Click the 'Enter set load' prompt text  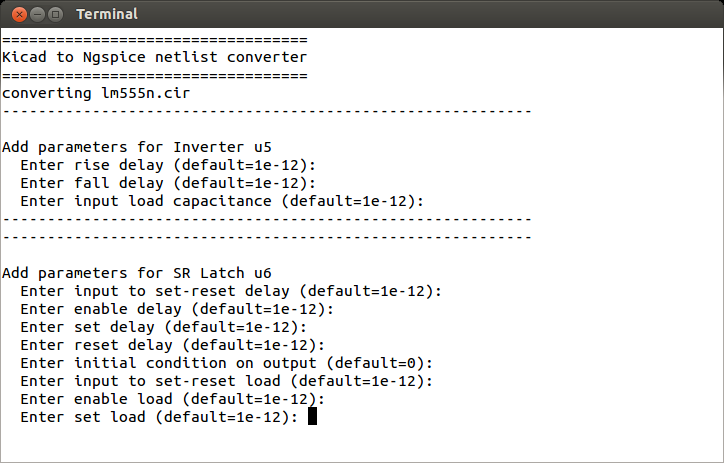(159, 417)
